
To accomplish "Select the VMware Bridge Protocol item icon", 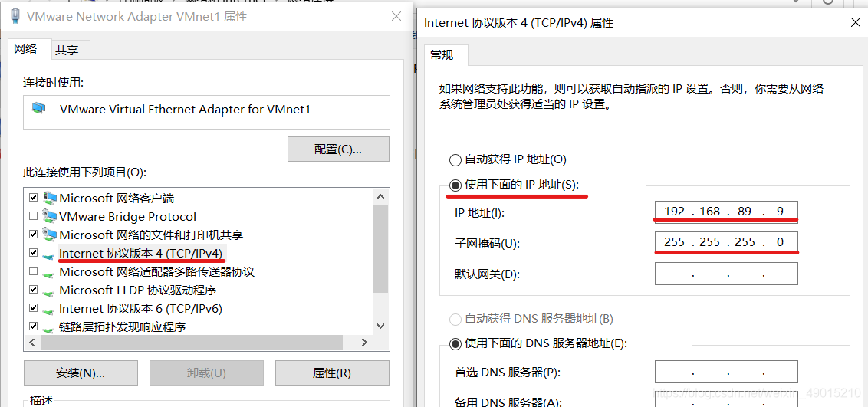I will click(x=49, y=216).
